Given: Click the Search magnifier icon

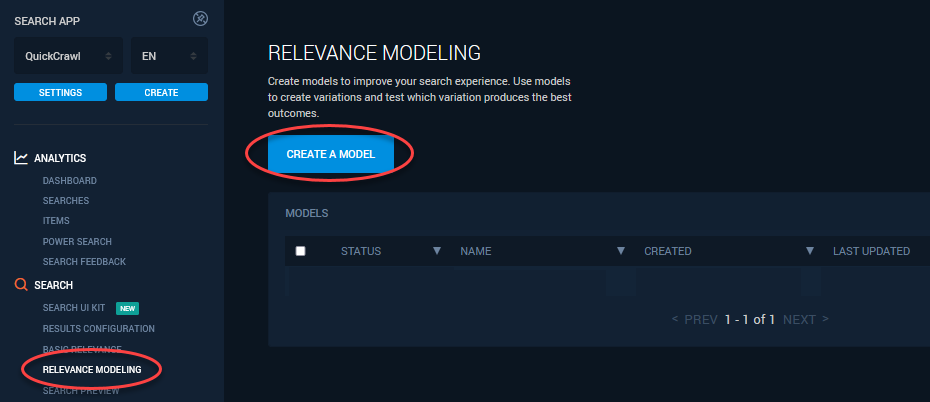Looking at the screenshot, I should 21,285.
